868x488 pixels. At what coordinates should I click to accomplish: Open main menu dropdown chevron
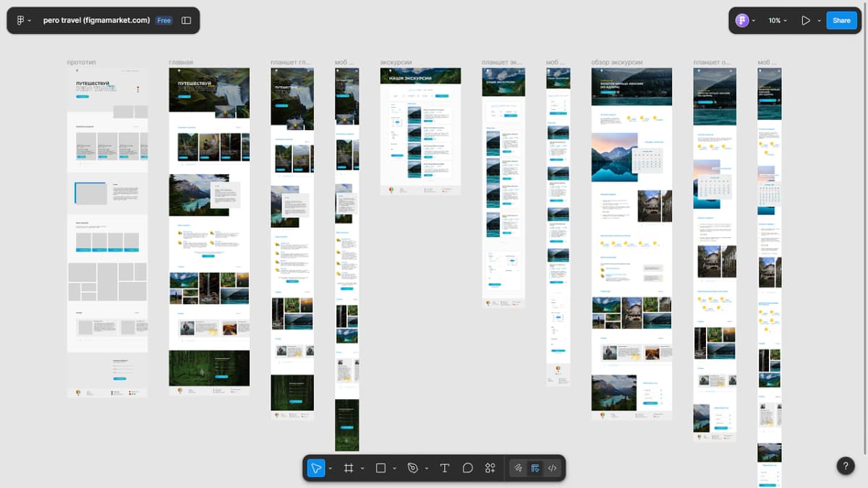(30, 21)
